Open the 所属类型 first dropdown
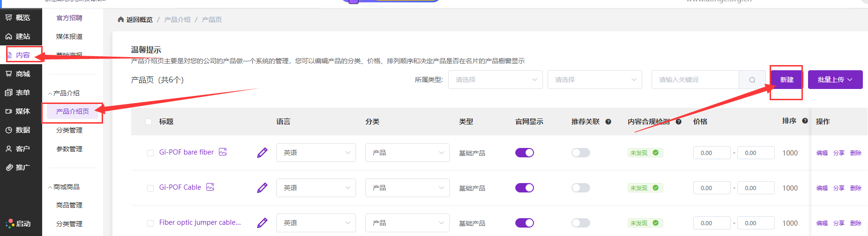 tap(495, 80)
